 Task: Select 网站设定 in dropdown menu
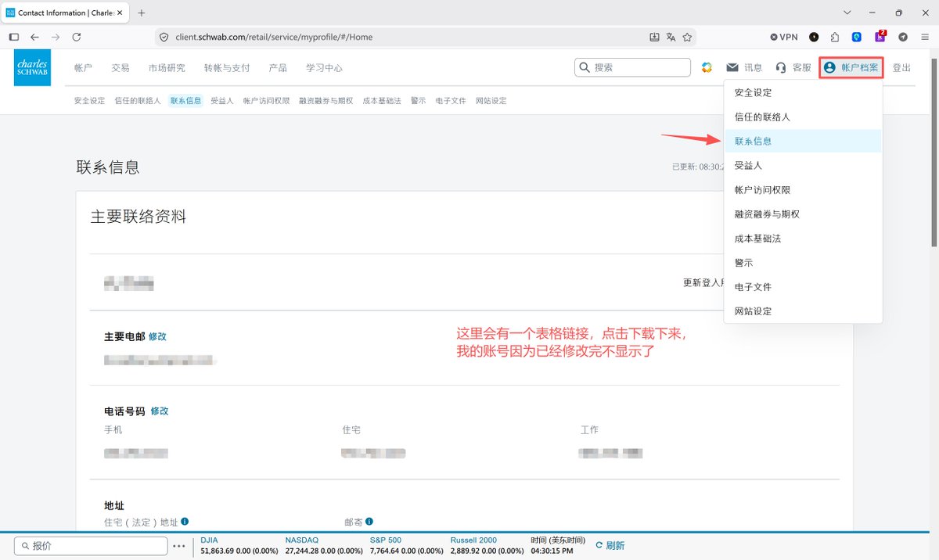[804, 311]
